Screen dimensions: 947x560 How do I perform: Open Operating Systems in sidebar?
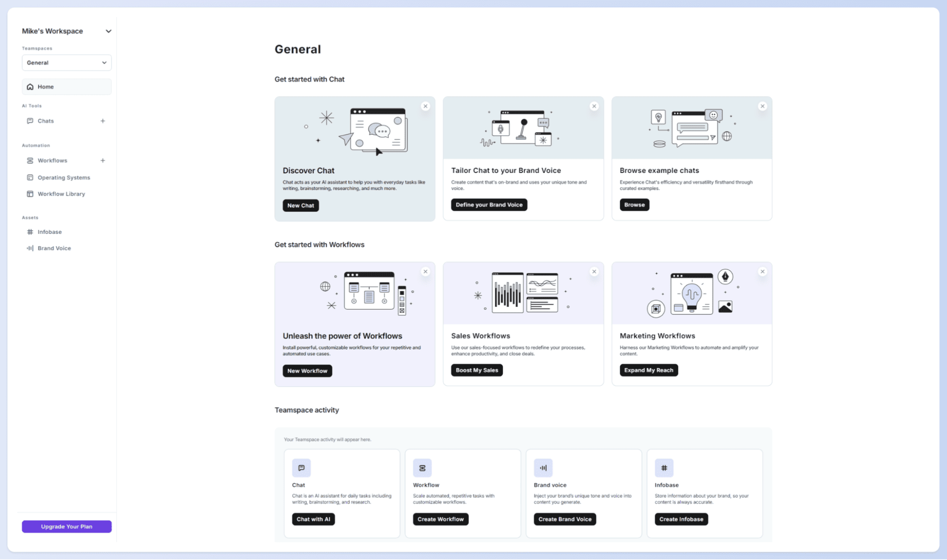(63, 178)
